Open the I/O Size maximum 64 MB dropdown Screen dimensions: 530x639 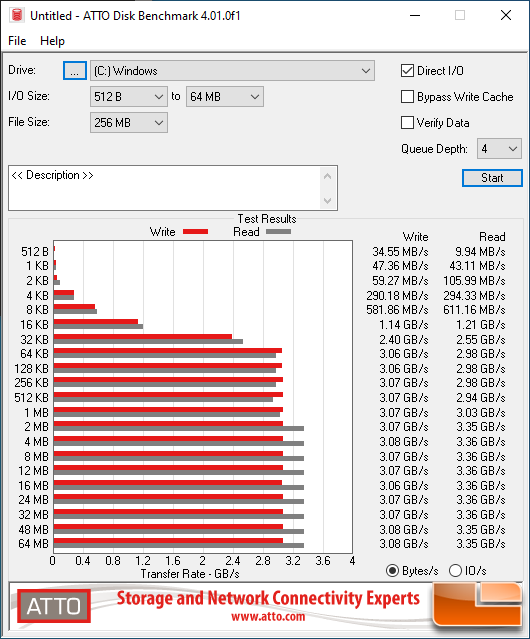click(x=225, y=97)
